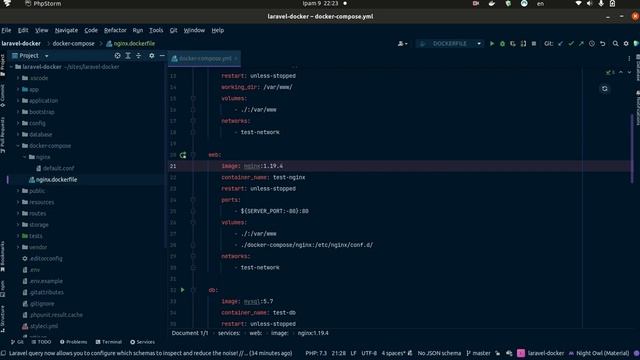Start debugging with the bug icon

502,44
